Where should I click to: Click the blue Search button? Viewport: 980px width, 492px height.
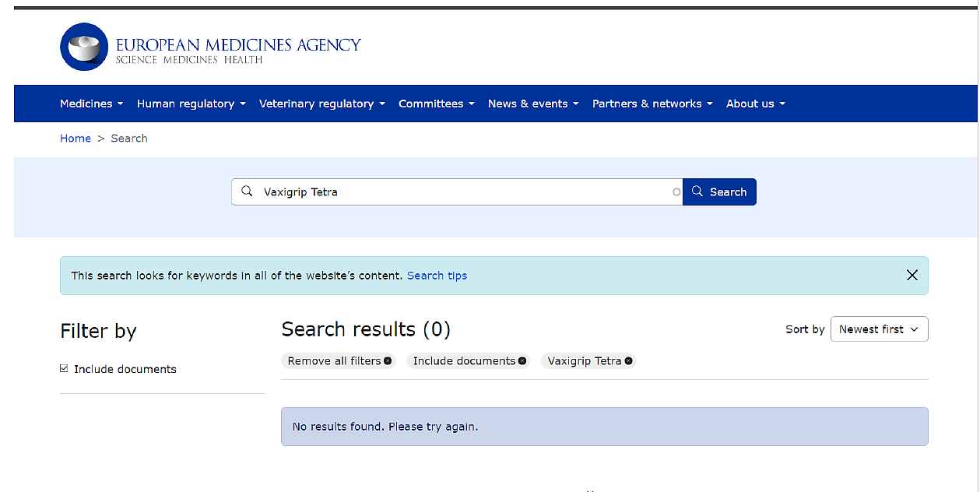tap(719, 192)
